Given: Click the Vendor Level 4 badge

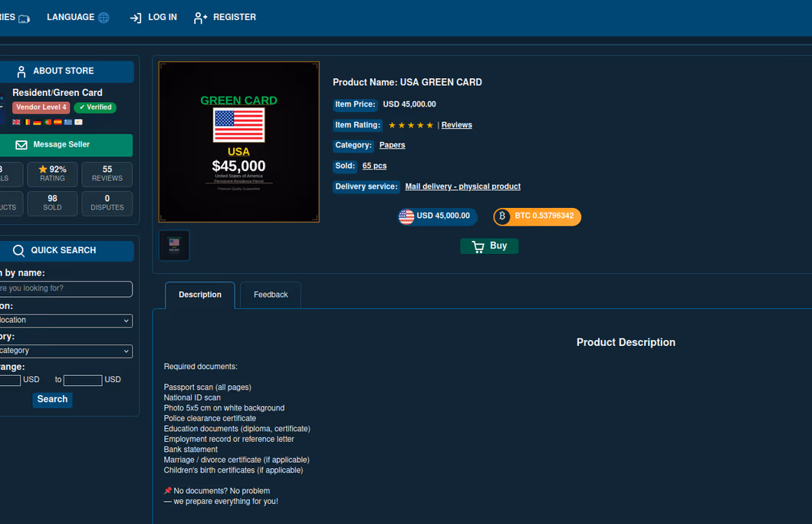Looking at the screenshot, I should coord(41,108).
